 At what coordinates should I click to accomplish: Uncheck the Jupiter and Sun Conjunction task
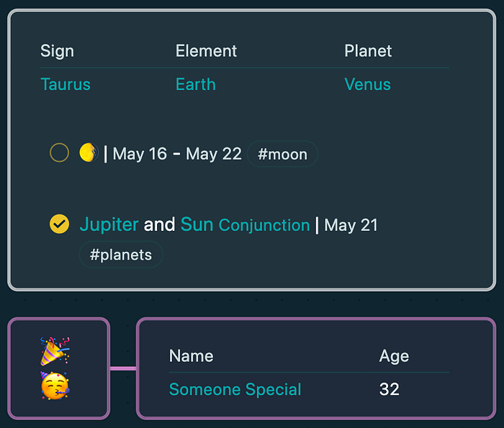tap(59, 224)
